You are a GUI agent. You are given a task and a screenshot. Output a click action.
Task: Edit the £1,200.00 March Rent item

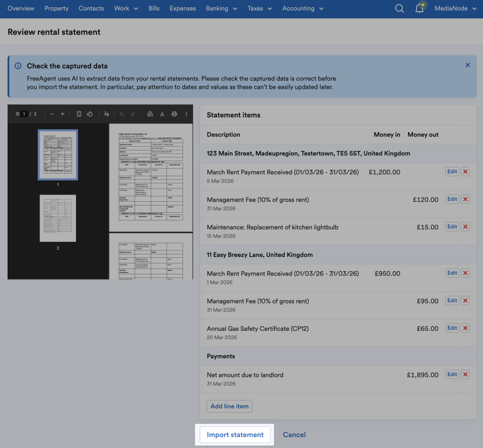452,172
